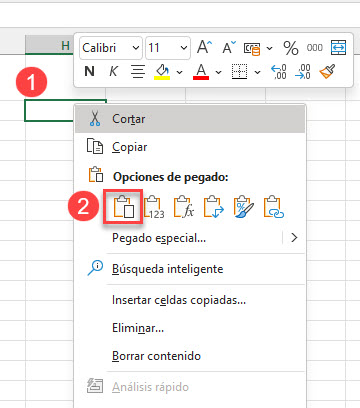Open the accounting format dropdown arrow
Image resolution: width=360 pixels, height=408 pixels.
pos(269,49)
